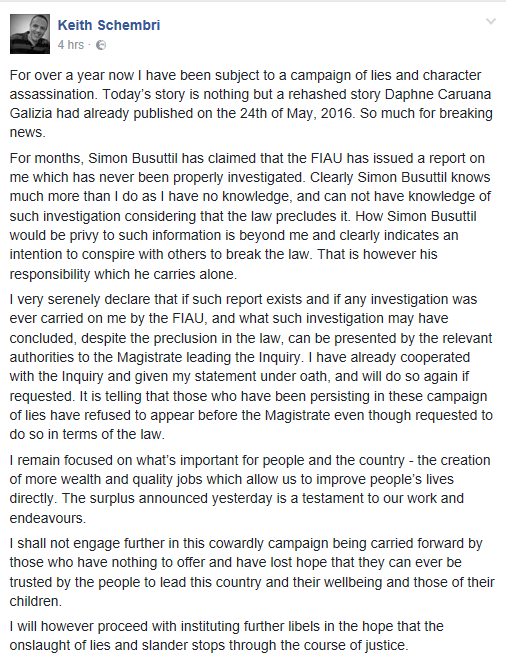Click the Keith Schembri name link
The image size is (506, 660).
(x=109, y=25)
